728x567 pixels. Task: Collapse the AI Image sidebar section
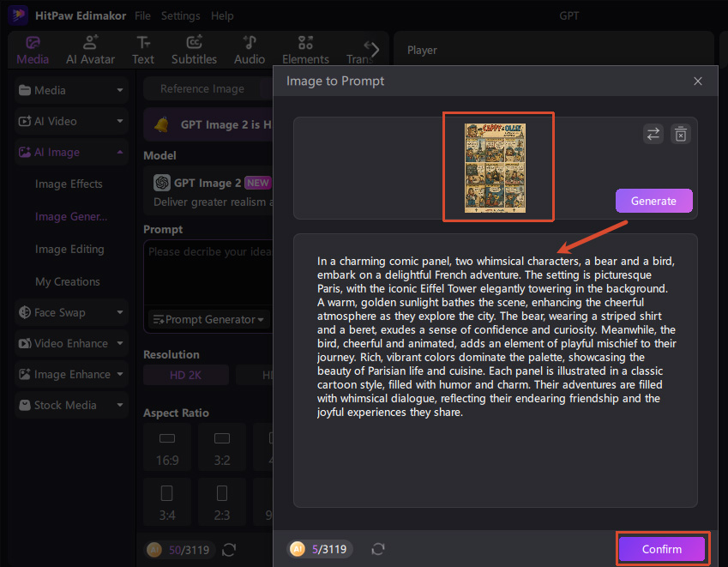coord(71,153)
